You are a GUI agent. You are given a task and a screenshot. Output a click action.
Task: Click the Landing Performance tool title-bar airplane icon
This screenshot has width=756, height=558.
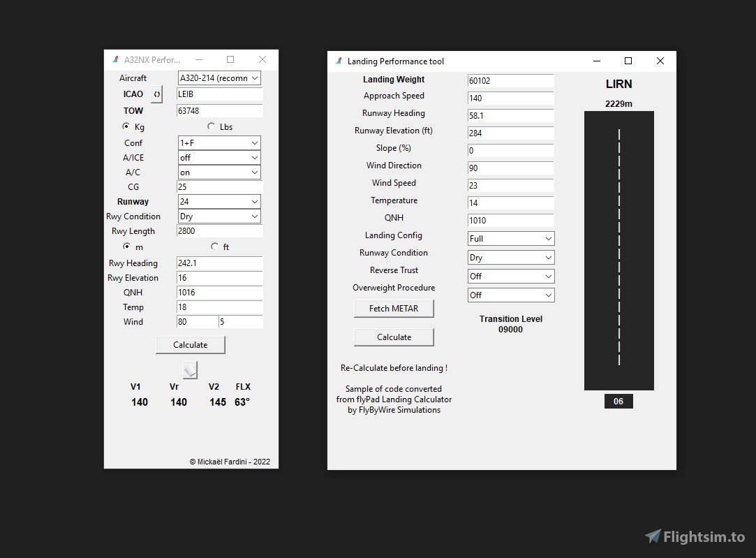(x=339, y=61)
